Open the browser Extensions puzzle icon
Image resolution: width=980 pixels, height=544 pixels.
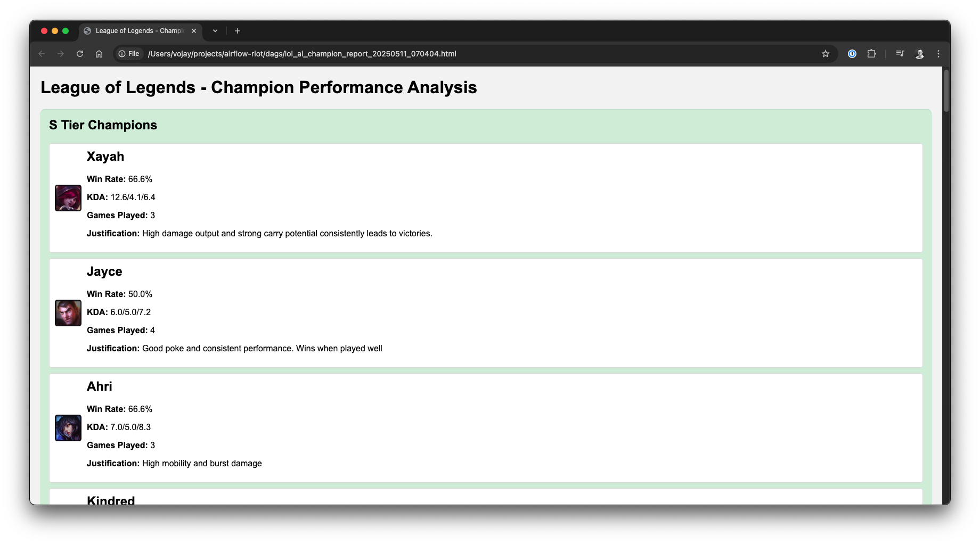(x=872, y=54)
